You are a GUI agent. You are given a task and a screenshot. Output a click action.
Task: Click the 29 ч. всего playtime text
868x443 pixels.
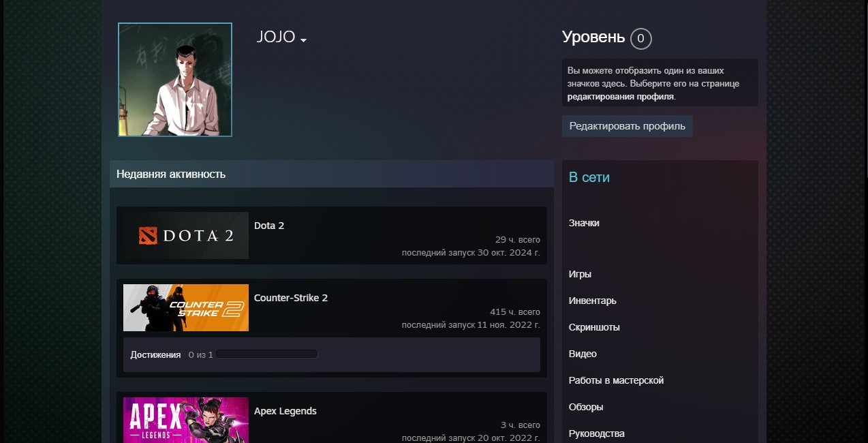pos(518,240)
